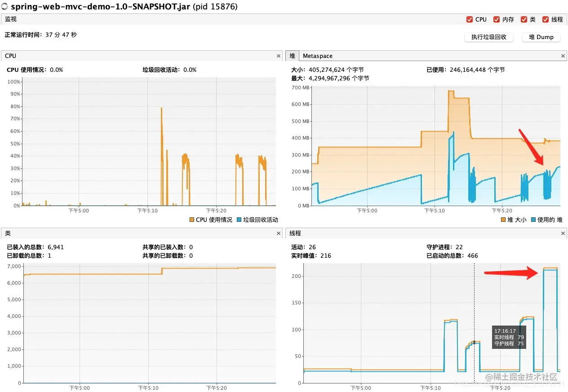Click the 已装入的总数 6,941 text

35,247
